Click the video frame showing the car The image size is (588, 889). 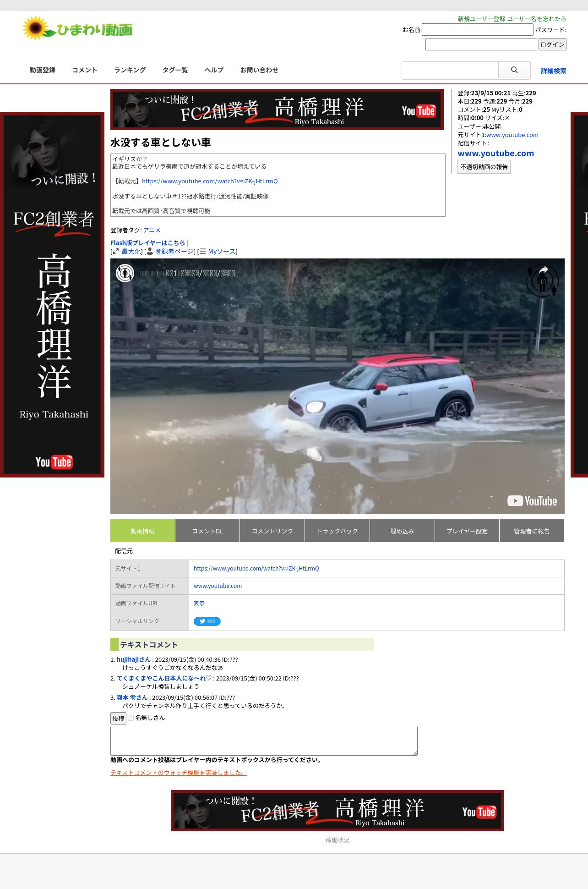pos(338,386)
